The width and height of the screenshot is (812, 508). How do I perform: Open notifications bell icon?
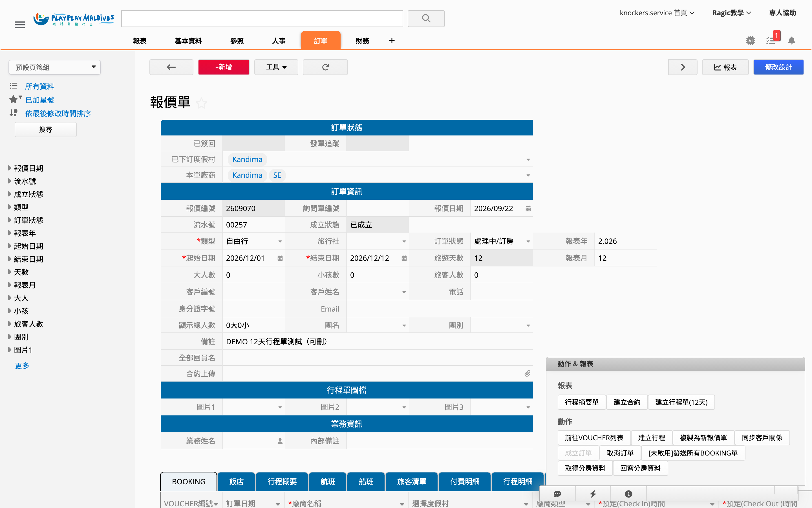click(791, 41)
